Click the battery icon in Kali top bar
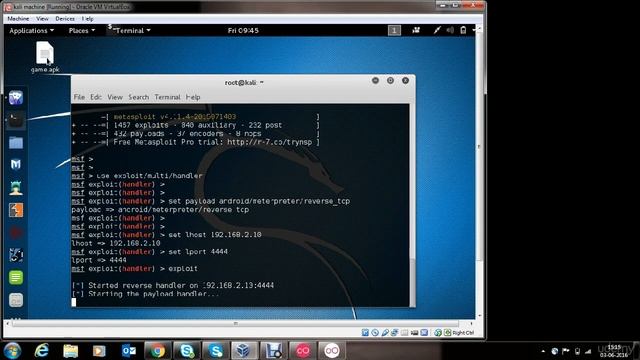 pos(463,30)
